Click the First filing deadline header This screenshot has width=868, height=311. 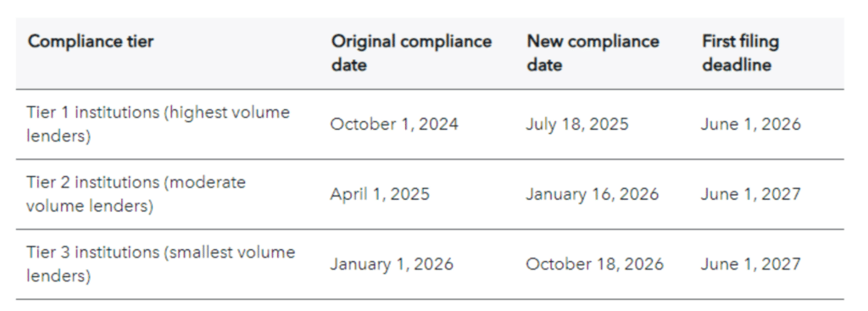(740, 53)
